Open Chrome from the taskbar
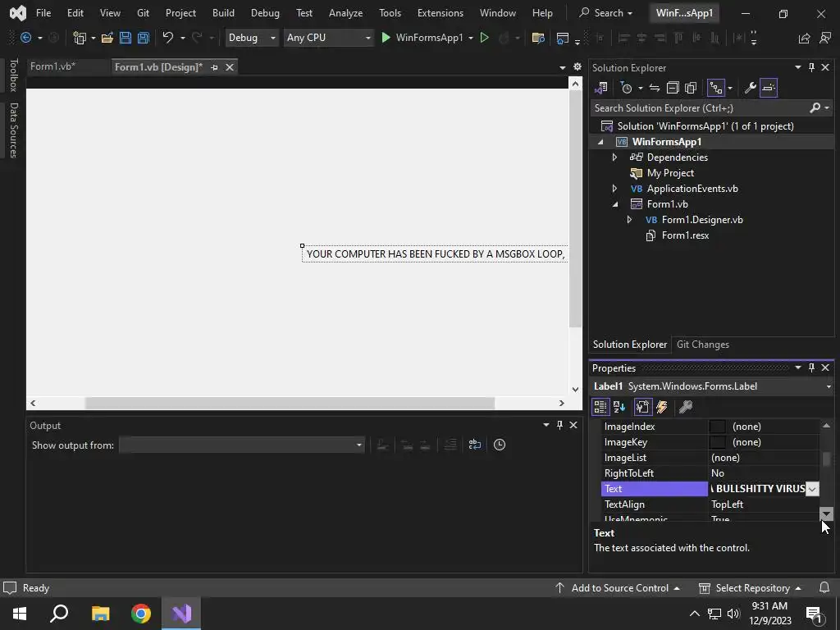Screen dimensions: 840x630 141,614
